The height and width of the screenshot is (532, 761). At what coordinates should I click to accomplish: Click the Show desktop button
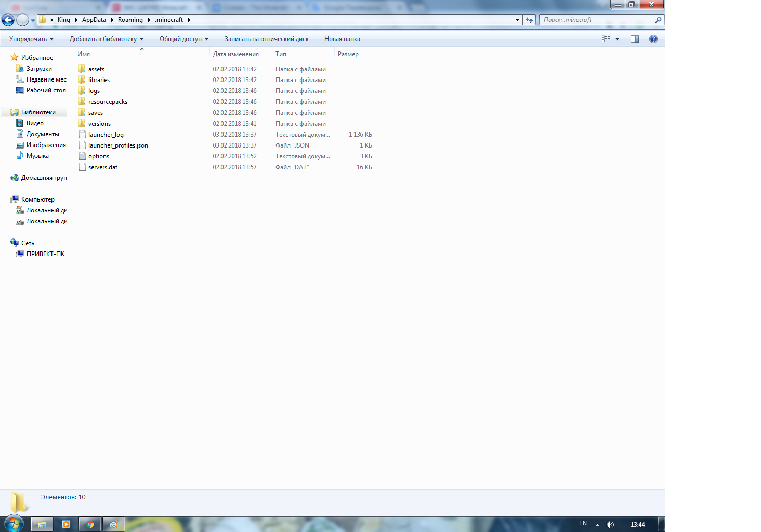(662, 524)
